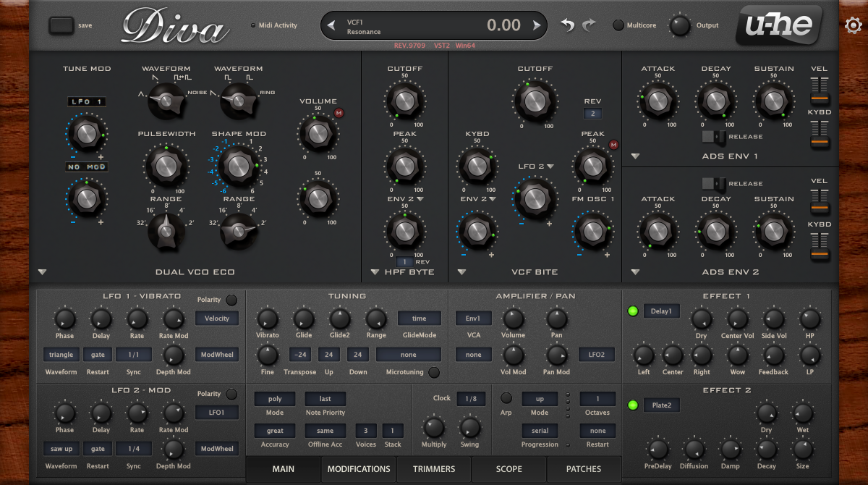The image size is (868, 485).
Task: Click the save button
Action: pyautogui.click(x=61, y=25)
